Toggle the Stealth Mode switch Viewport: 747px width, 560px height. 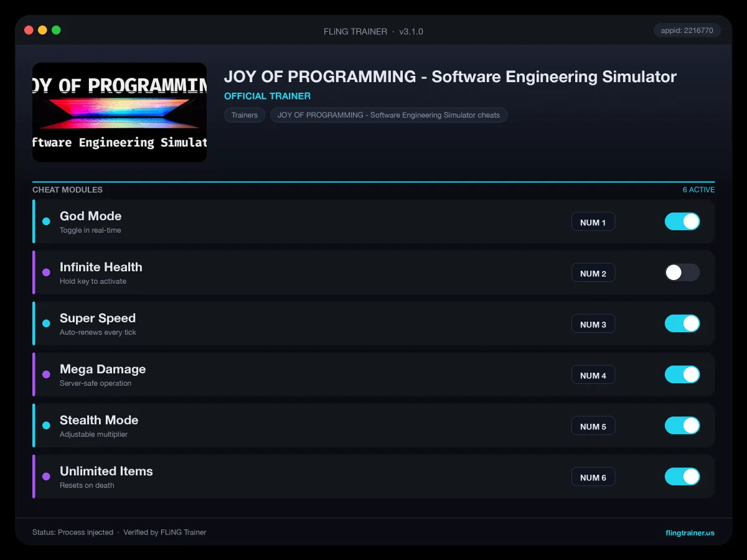[682, 426]
